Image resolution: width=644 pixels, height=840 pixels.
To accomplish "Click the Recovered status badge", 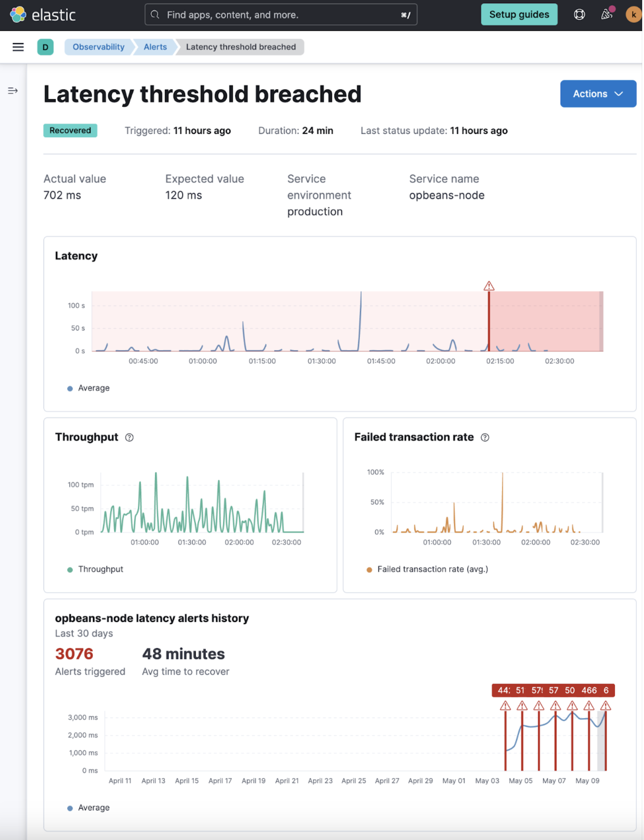I will [x=70, y=131].
